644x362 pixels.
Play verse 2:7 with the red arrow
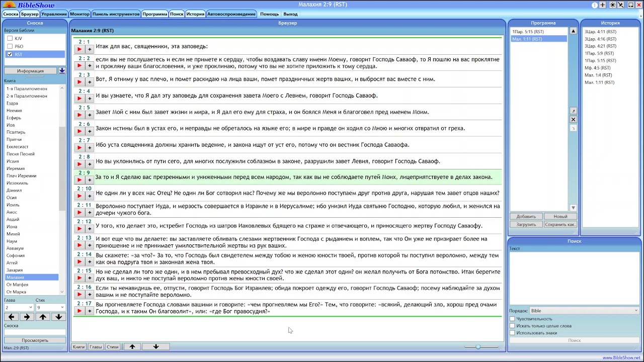click(79, 147)
